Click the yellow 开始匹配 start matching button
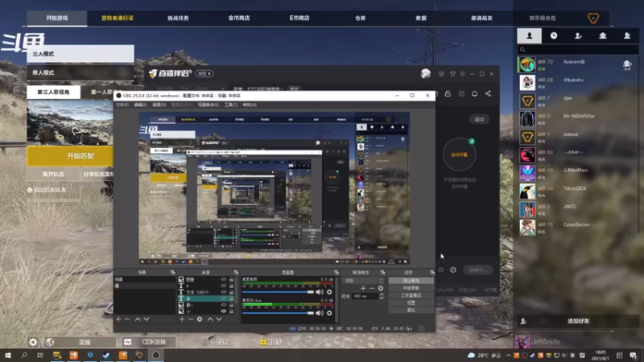The image size is (644, 362). click(x=70, y=156)
